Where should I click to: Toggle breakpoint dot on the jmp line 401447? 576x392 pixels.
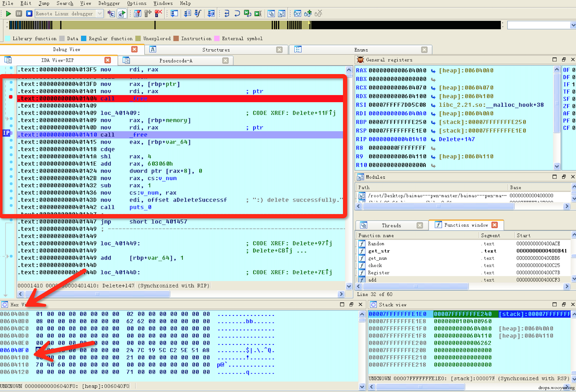point(11,220)
